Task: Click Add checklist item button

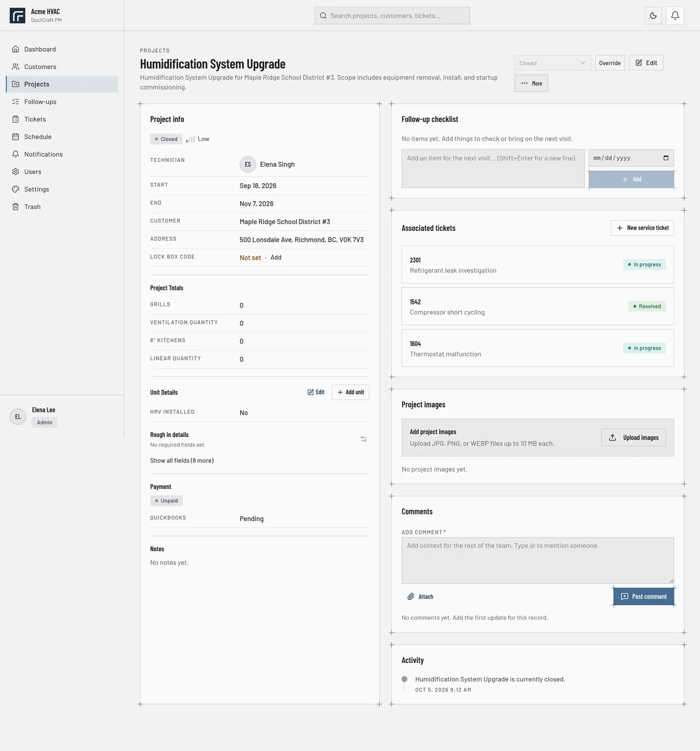Action: [631, 179]
